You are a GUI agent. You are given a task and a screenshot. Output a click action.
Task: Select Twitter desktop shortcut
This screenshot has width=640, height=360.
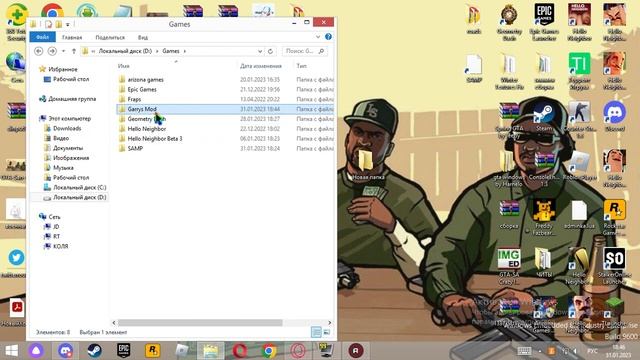pyautogui.click(x=16, y=263)
